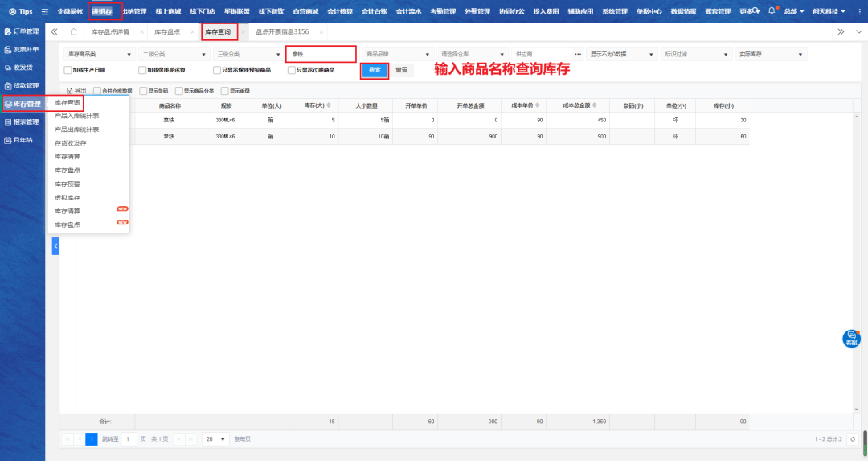Click the blue 搜索 search button
Viewport: 868px width, 461px height.
[x=374, y=70]
